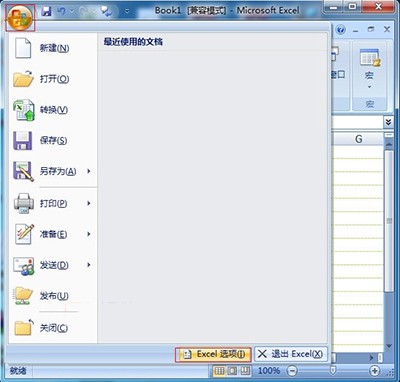Image resolution: width=400 pixels, height=382 pixels.
Task: Click the zoom in plus button
Action: click(x=375, y=370)
